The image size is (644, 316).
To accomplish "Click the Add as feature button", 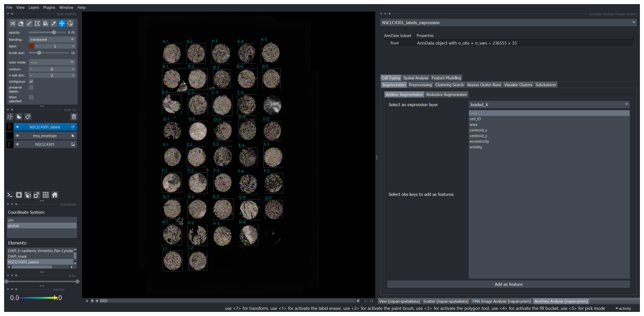I will point(509,284).
